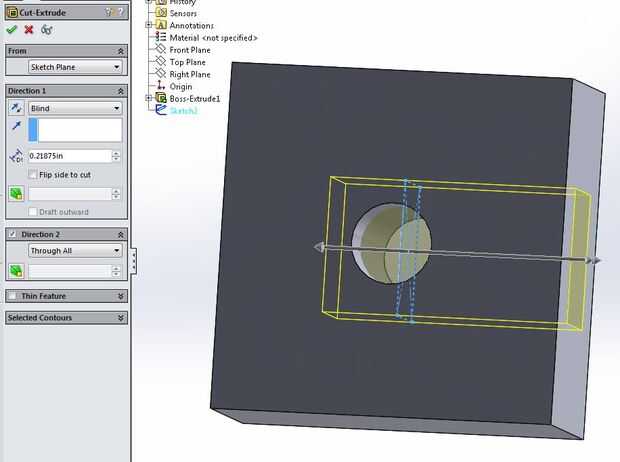Image resolution: width=620 pixels, height=462 pixels.
Task: Select Top Plane in the feature tree
Action: [x=187, y=62]
